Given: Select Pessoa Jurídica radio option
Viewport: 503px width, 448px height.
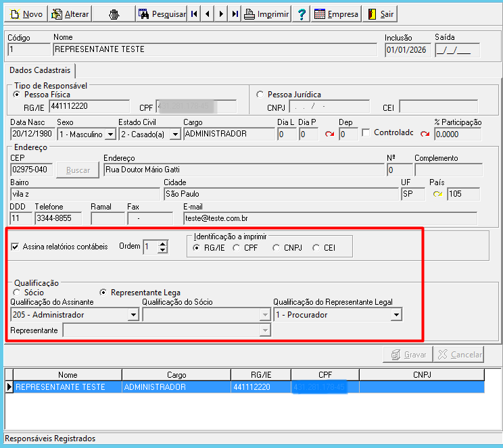Looking at the screenshot, I should pyautogui.click(x=260, y=95).
